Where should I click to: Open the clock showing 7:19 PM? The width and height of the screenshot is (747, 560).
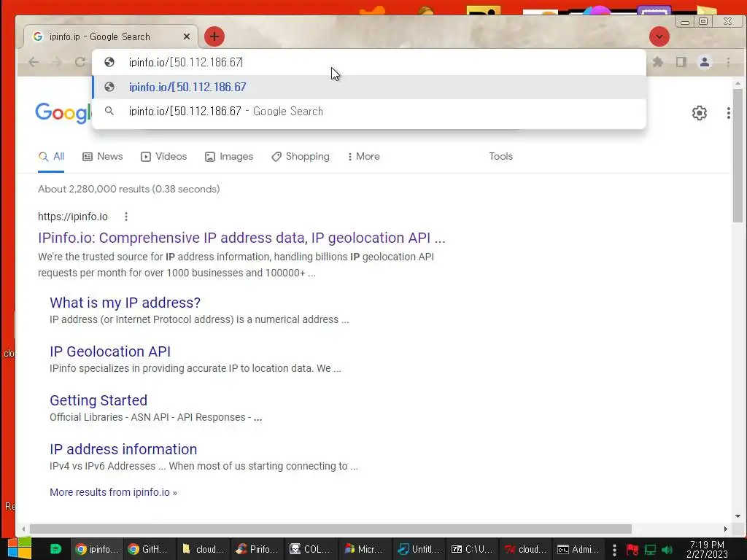click(707, 549)
